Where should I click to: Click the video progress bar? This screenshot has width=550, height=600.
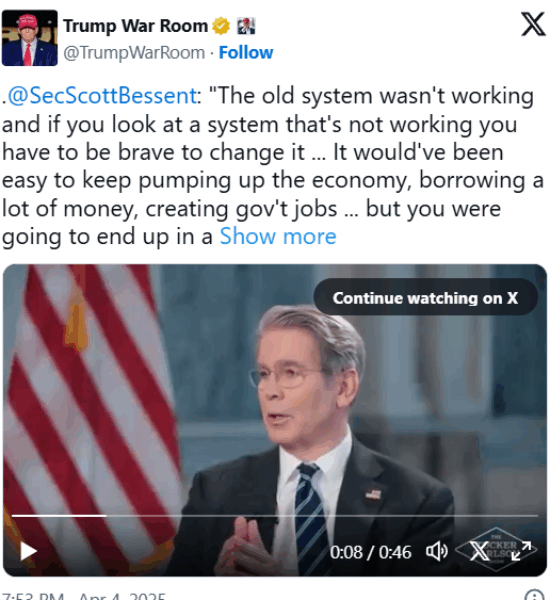click(275, 516)
